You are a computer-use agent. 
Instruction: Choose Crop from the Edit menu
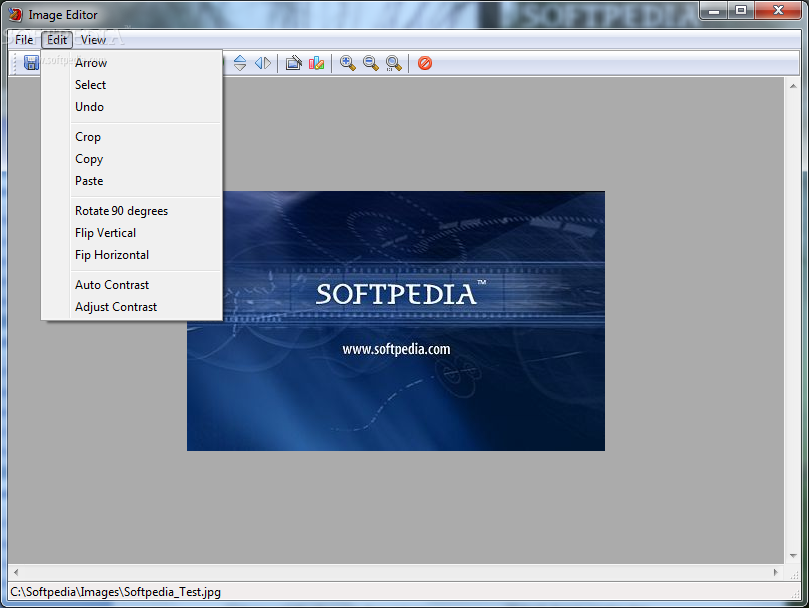tap(132, 137)
